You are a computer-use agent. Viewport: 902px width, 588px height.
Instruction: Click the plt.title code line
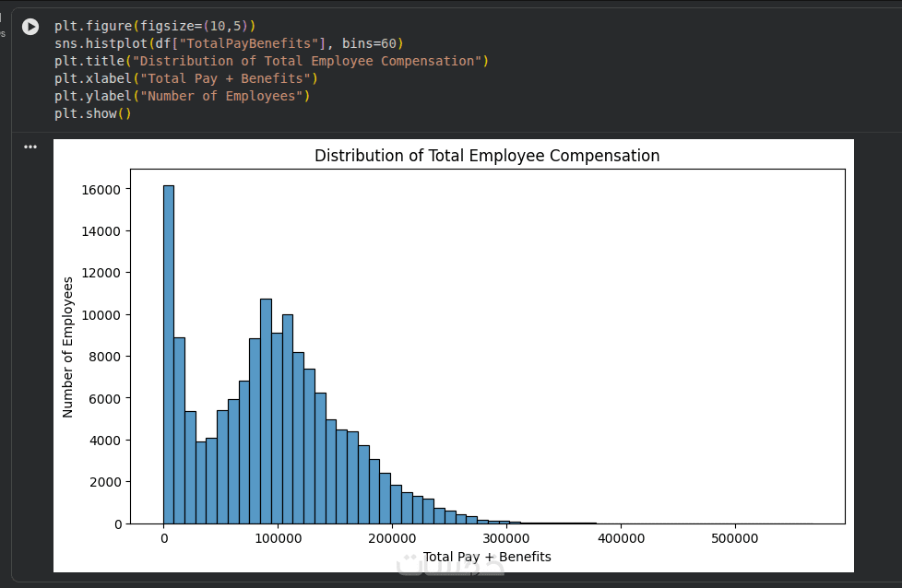(x=270, y=61)
